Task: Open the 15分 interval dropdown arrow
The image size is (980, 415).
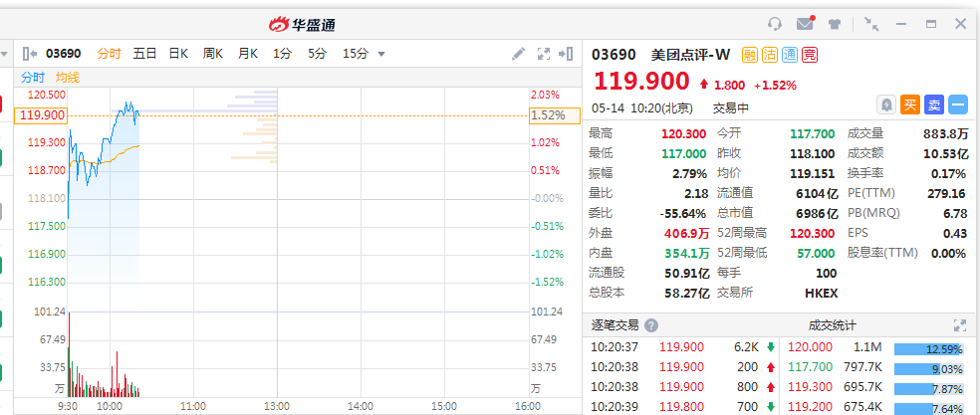Action: 381,54
